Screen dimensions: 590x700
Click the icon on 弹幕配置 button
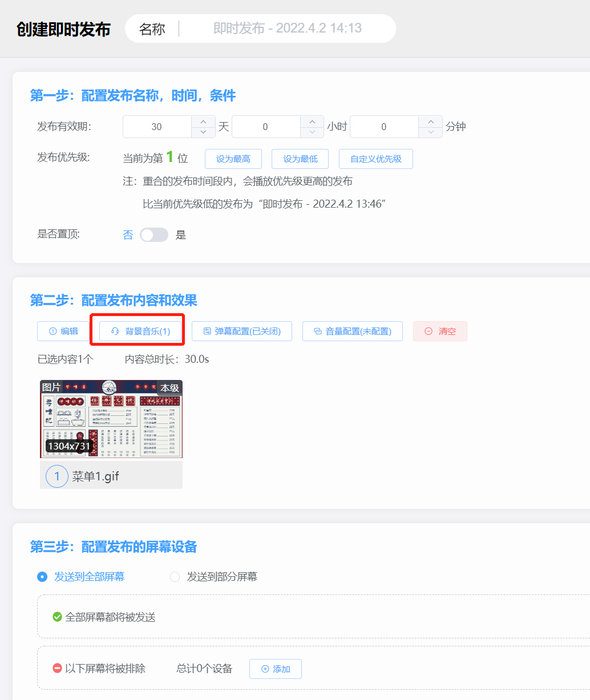click(207, 331)
